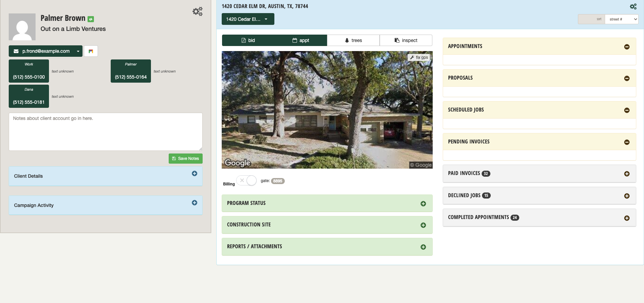The height and width of the screenshot is (303, 644).
Task: Expand CONSTRUCTION SITE plus icon
Action: coord(423,225)
